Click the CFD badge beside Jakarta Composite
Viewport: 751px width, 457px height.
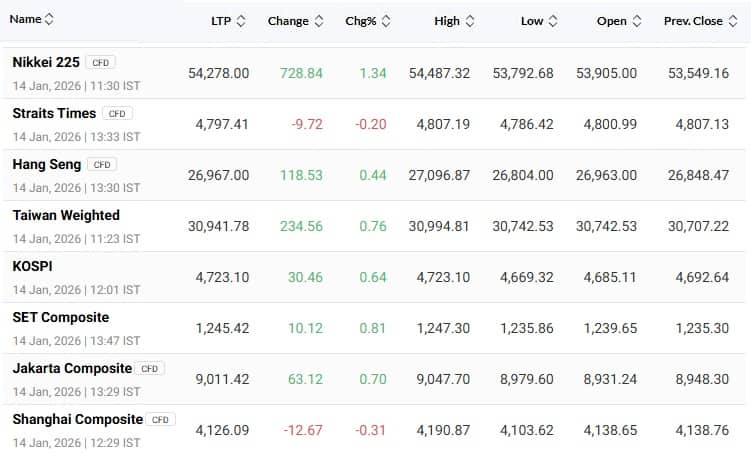click(x=149, y=369)
